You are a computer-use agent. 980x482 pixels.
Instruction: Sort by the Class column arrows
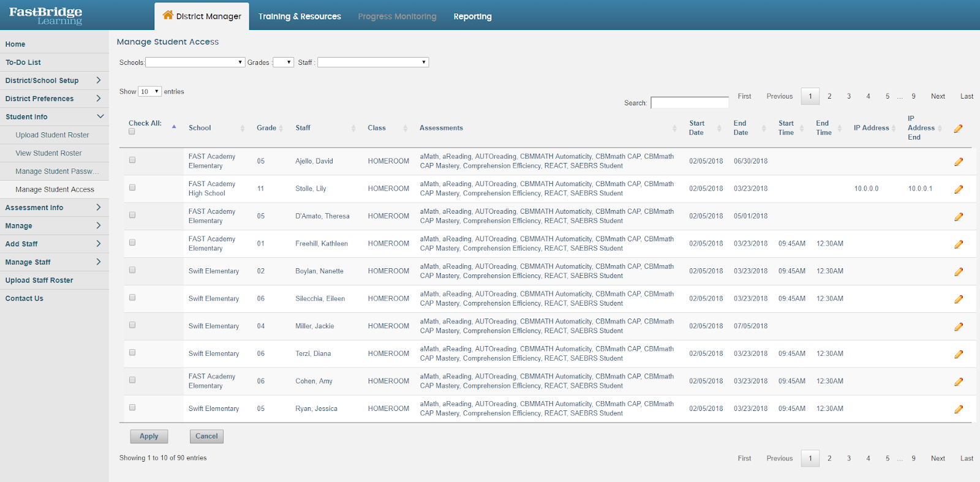coord(405,128)
